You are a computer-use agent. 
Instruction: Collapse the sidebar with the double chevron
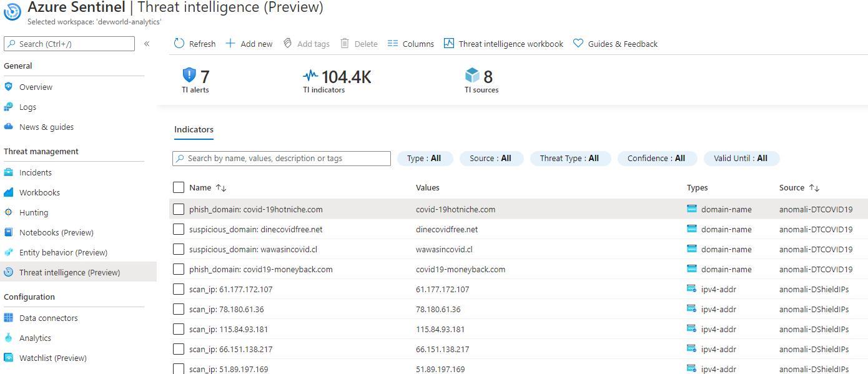pos(147,44)
